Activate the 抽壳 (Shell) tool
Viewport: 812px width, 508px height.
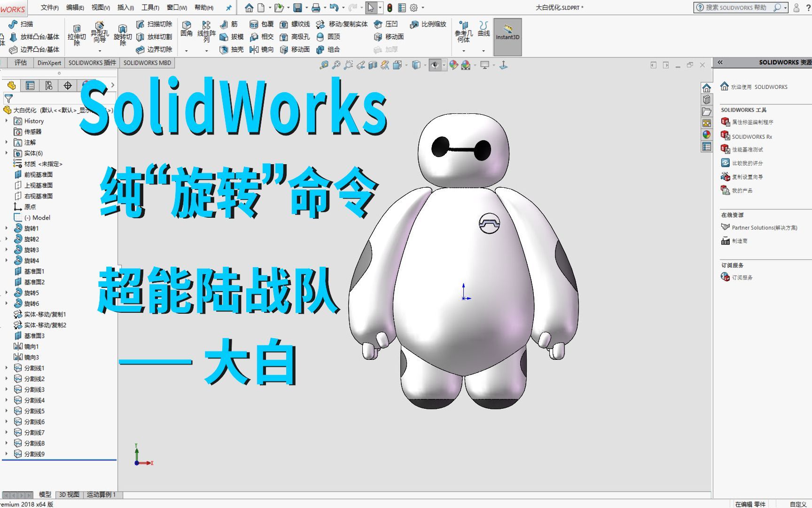230,49
